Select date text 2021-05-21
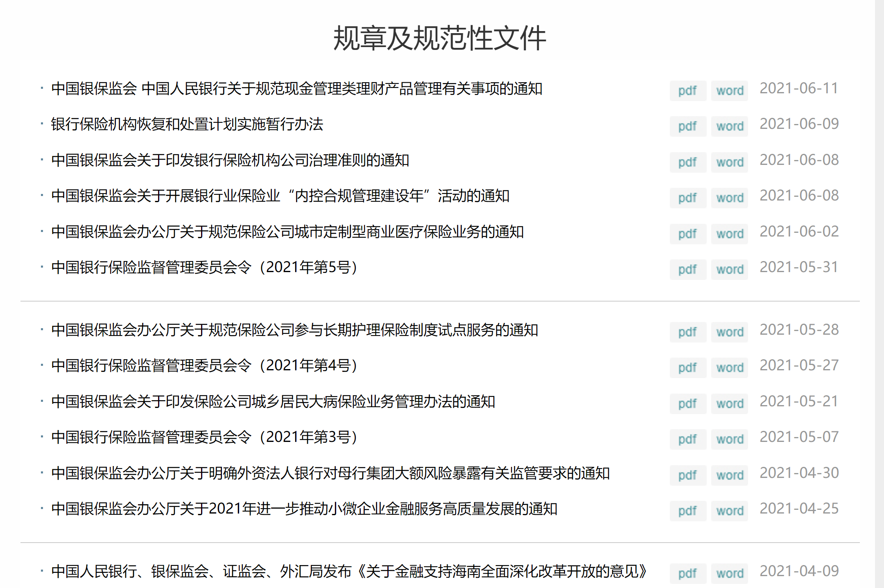884x588 pixels. pos(799,401)
